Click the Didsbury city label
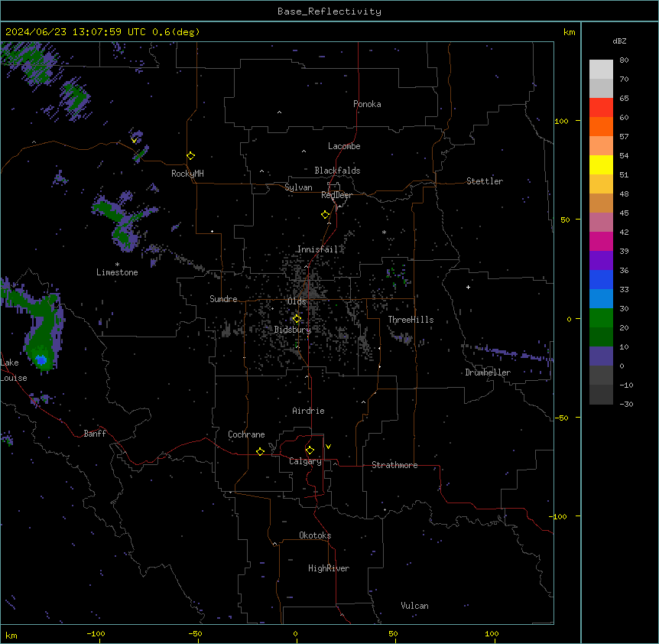The width and height of the screenshot is (659, 644). (293, 330)
